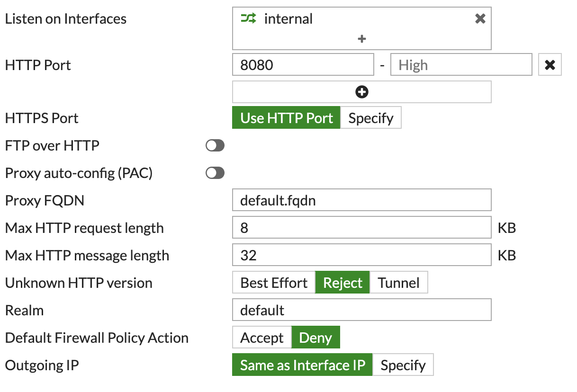The width and height of the screenshot is (577, 392).
Task: Enable FTP over HTTP
Action: click(214, 145)
